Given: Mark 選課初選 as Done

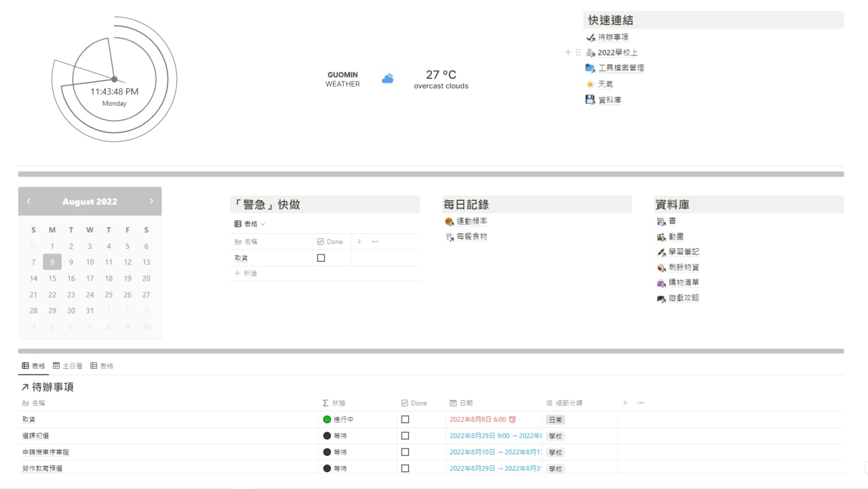Looking at the screenshot, I should (x=406, y=435).
